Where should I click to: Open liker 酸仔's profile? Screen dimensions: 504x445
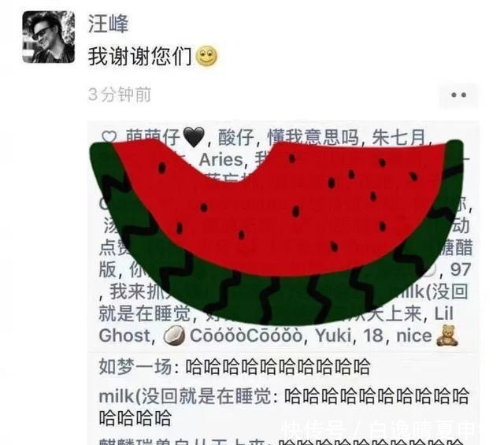236,137
